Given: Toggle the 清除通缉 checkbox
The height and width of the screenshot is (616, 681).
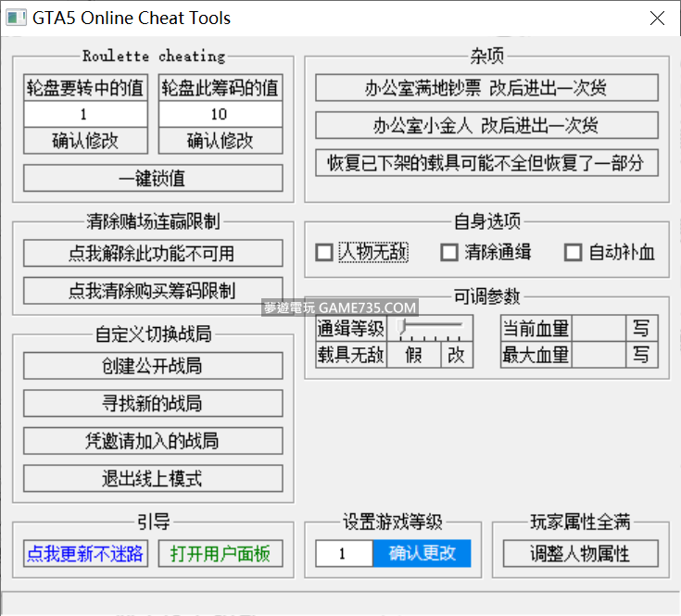Looking at the screenshot, I should pyautogui.click(x=449, y=253).
